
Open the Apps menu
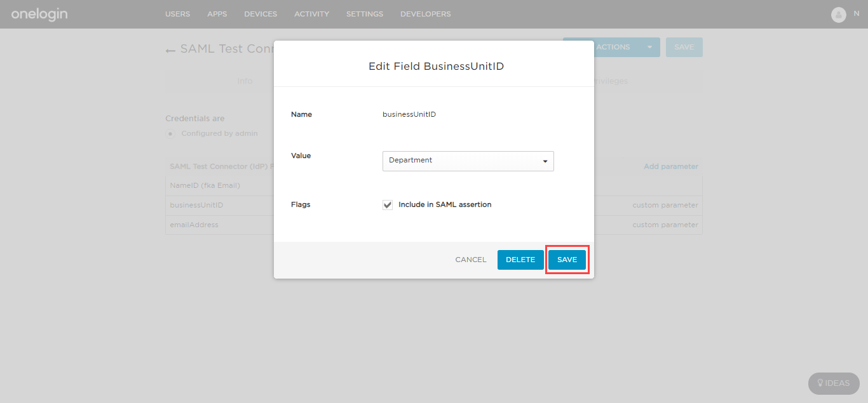[217, 14]
